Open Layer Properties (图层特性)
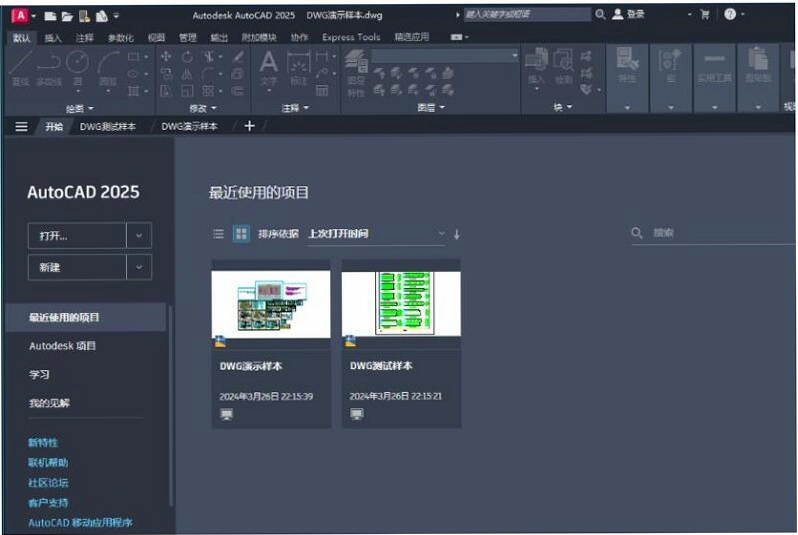Viewport: 798px width, 535px height. pos(356,74)
